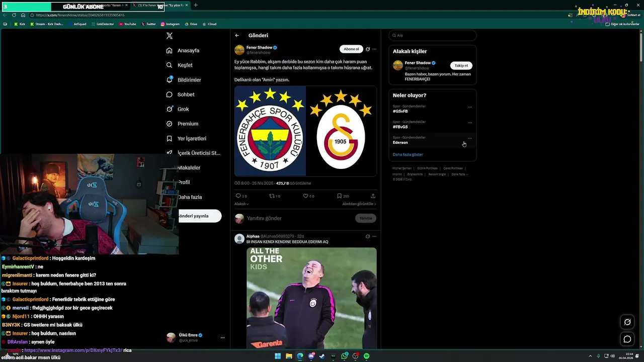Open Ülkü Emre account menu dots

[x=222, y=338]
